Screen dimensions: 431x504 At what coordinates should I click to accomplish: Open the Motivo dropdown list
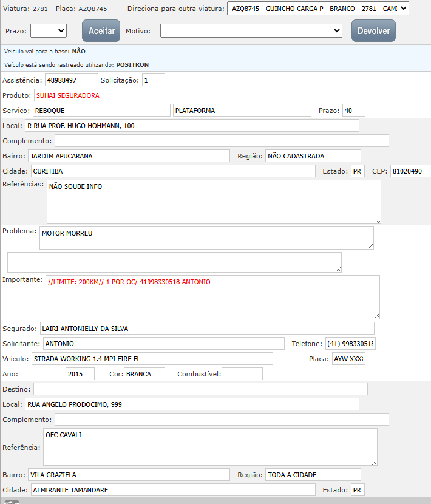(251, 30)
